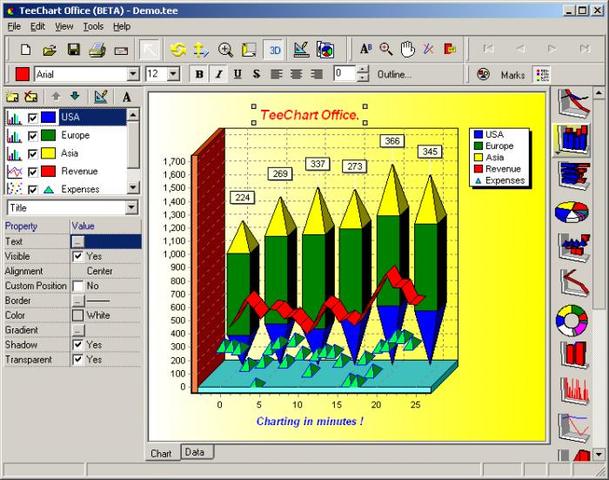Move series down with green arrow
This screenshot has width=609, height=480.
75,96
